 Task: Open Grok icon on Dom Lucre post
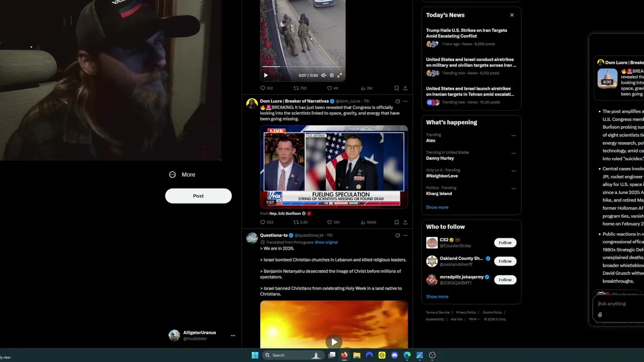397,101
